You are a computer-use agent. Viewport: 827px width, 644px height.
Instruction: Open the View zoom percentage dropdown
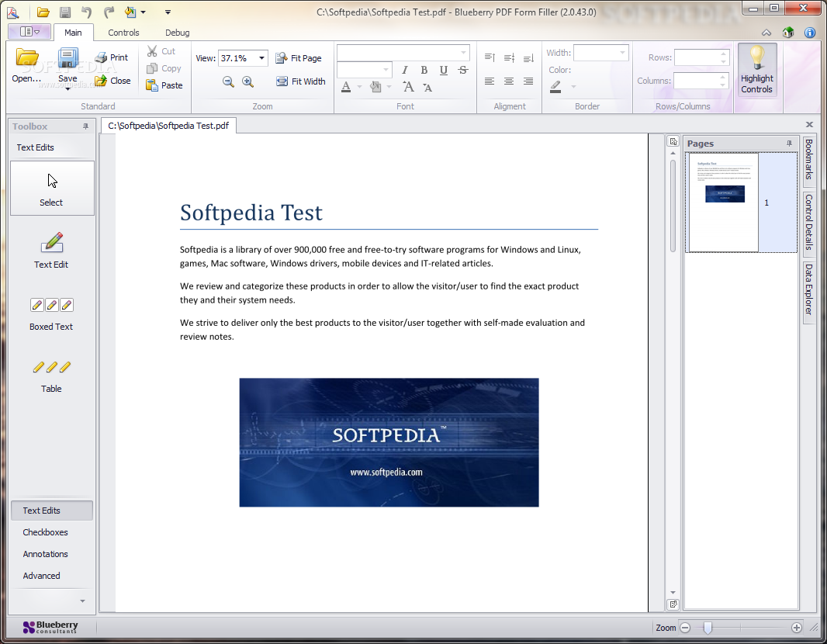coord(261,58)
